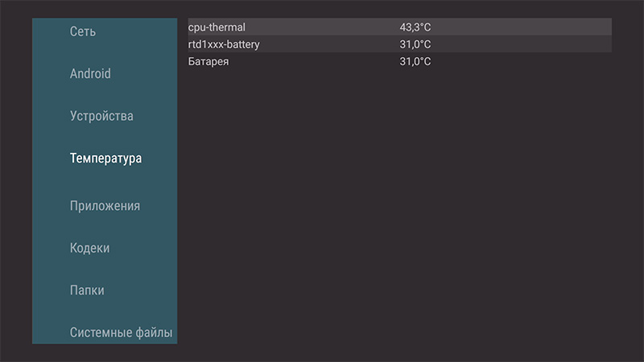
Task: Click the Батарея sensor label
Action: (x=208, y=61)
